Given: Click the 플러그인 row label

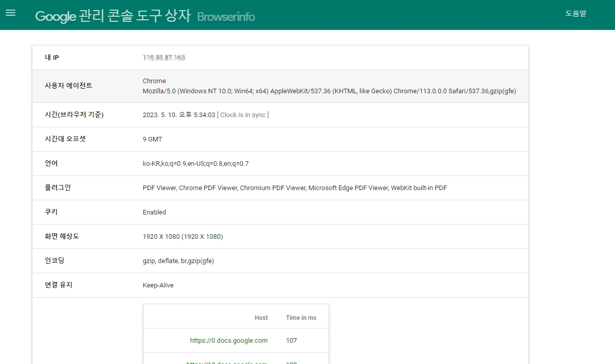Looking at the screenshot, I should tap(58, 188).
